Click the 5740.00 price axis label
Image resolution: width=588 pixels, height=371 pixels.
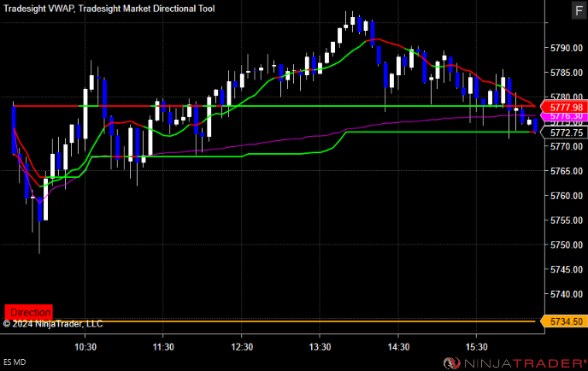click(x=567, y=294)
